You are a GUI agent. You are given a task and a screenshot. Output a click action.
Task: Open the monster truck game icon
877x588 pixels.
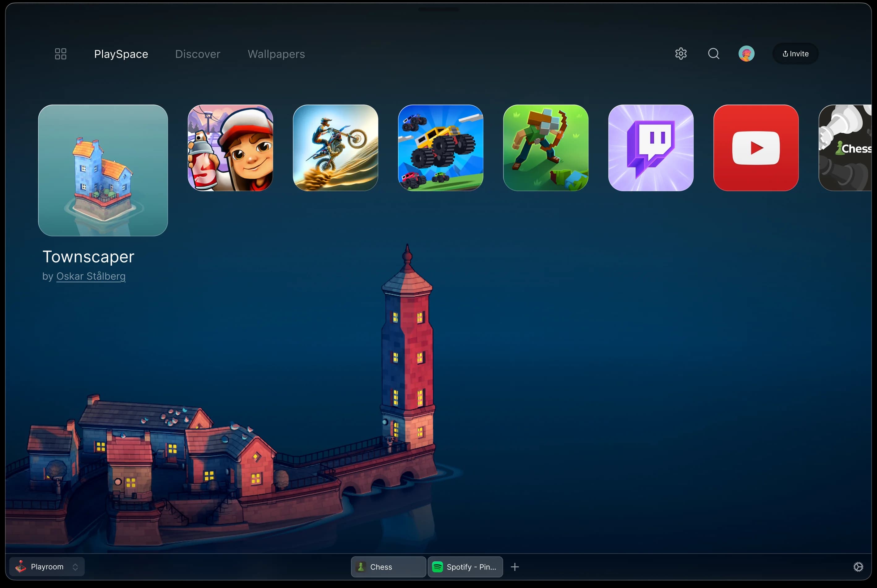[x=440, y=148]
